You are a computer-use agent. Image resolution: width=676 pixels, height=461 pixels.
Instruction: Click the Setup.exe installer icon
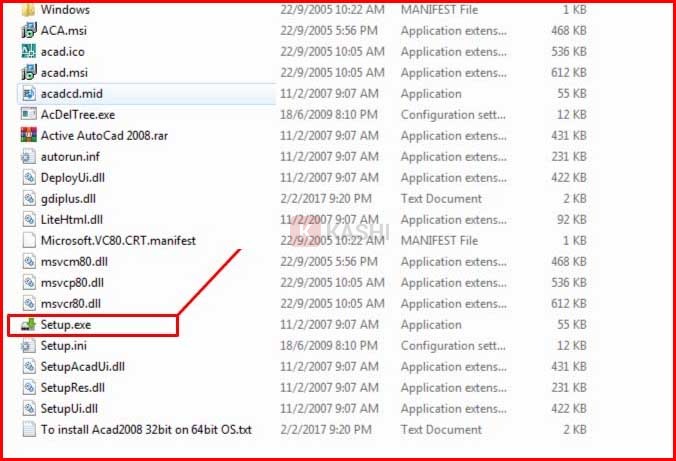[x=29, y=325]
